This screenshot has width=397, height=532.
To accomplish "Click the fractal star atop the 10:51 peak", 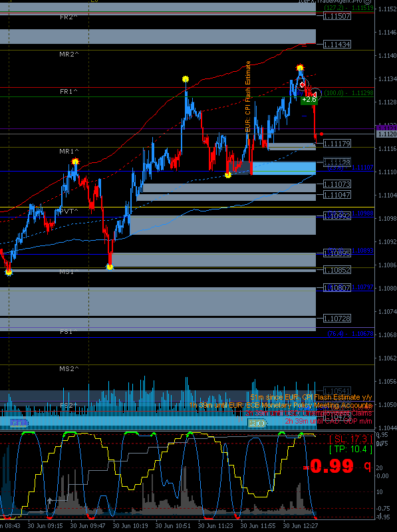I will tap(186, 79).
